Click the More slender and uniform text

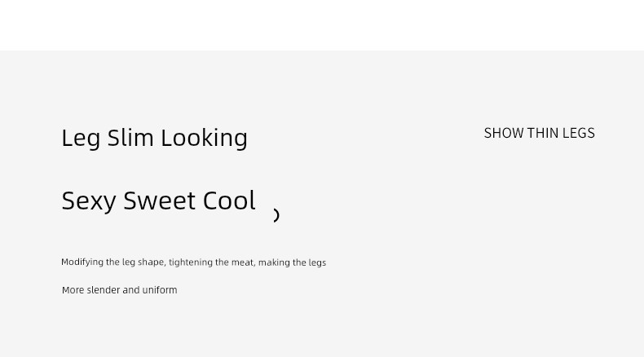tap(119, 290)
